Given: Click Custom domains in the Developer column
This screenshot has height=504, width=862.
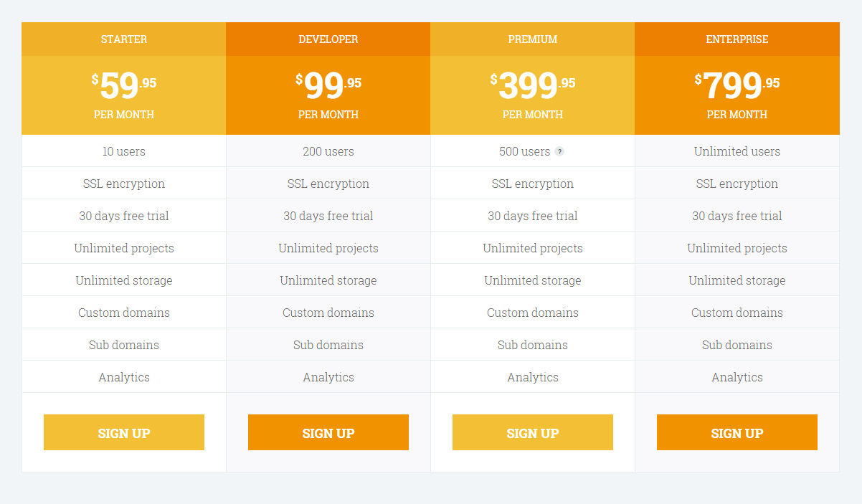Looking at the screenshot, I should 328,313.
